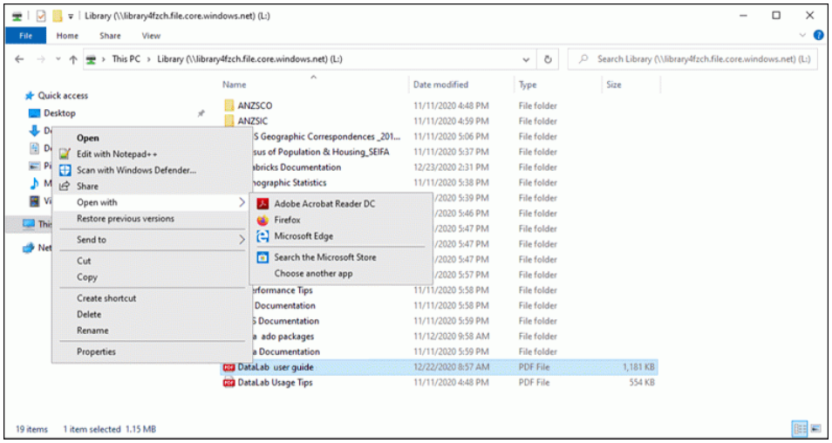Choose Create shortcut in context menu
The width and height of the screenshot is (832, 443).
106,298
